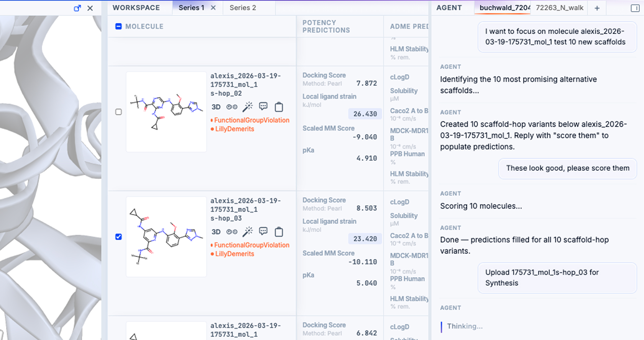644x340 pixels.
Task: Click the ADME PRED column header
Action: [409, 26]
